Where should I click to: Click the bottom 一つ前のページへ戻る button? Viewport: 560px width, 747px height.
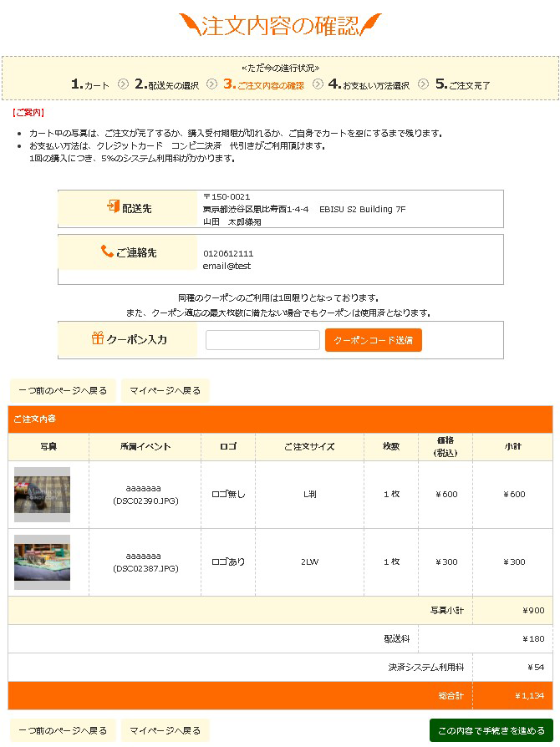[63, 730]
